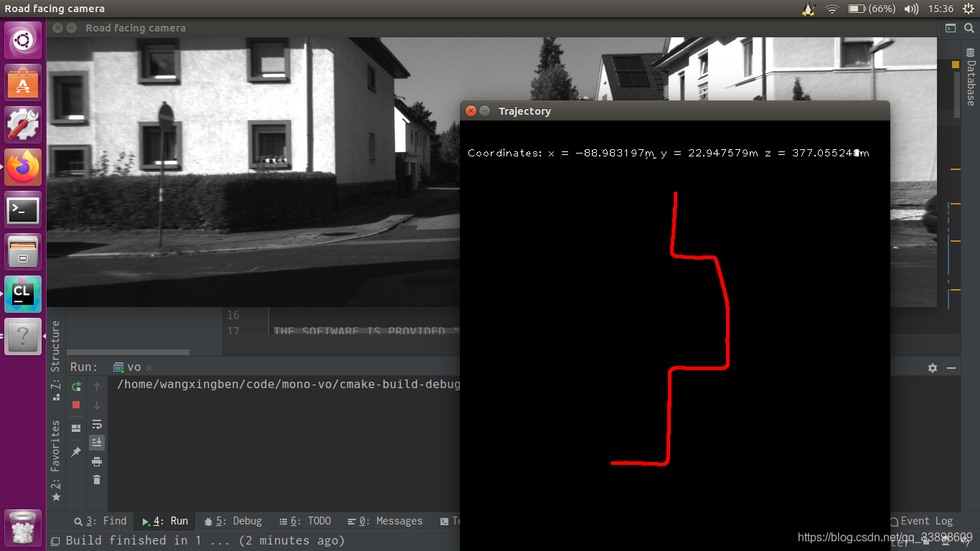
Task: Rerun the vo program
Action: coord(76,387)
